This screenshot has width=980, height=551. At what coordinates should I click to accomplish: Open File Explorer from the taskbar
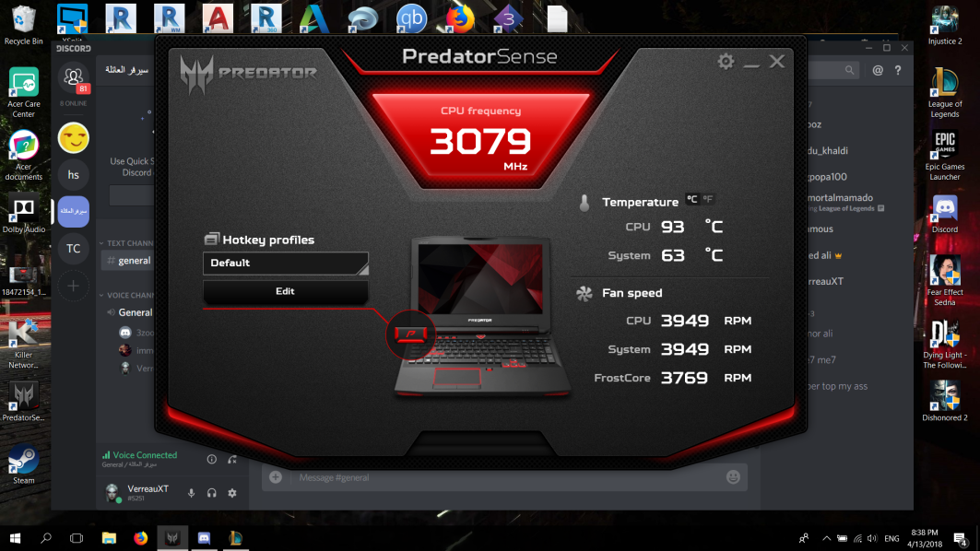pos(109,538)
